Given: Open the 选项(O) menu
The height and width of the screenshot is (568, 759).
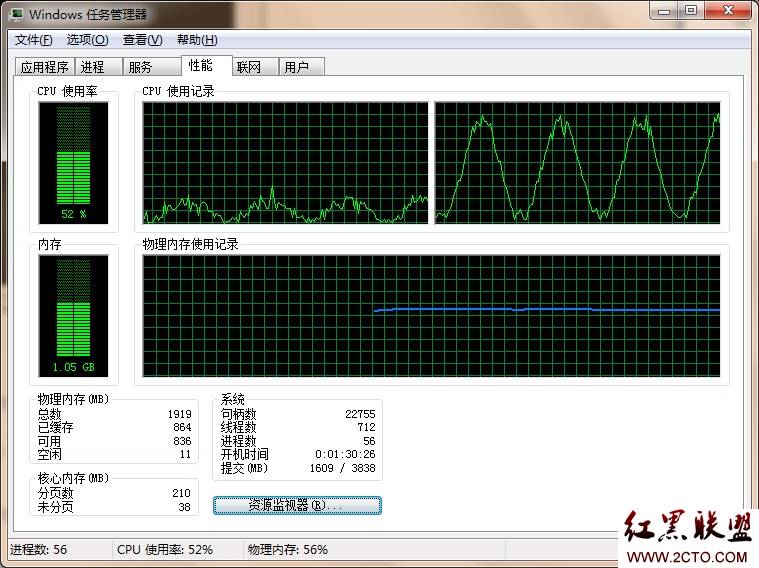Looking at the screenshot, I should point(88,40).
